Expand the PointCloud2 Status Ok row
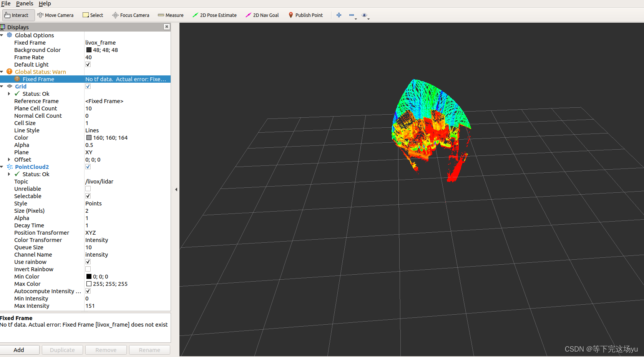Screen dimensions: 644x357 [x=9, y=174]
